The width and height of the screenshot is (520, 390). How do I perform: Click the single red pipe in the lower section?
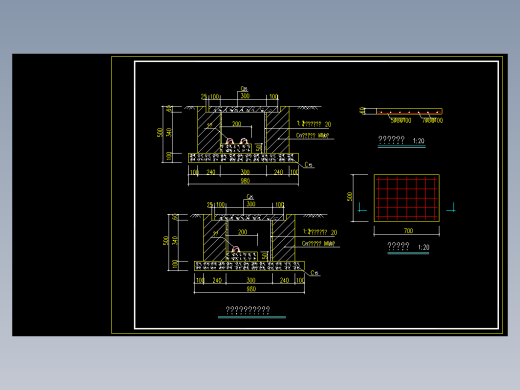point(235,249)
